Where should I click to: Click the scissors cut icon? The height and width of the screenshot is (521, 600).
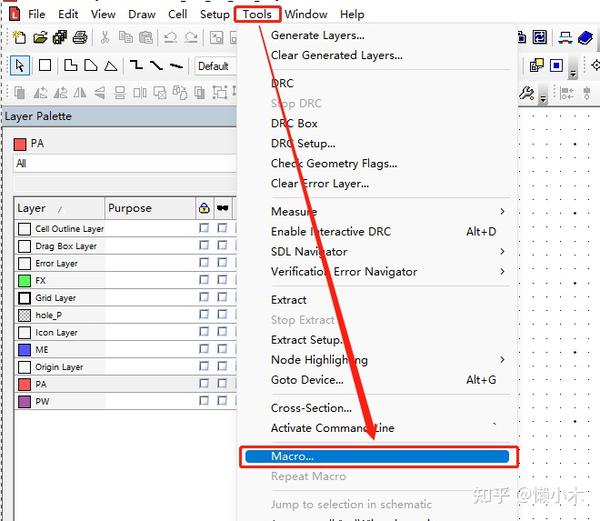point(104,37)
